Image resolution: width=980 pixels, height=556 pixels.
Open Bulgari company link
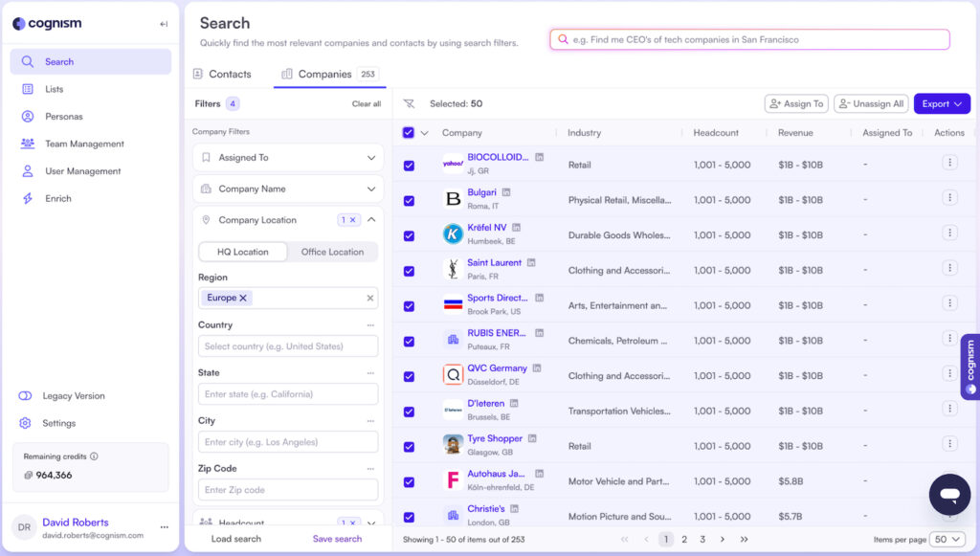pyautogui.click(x=481, y=192)
